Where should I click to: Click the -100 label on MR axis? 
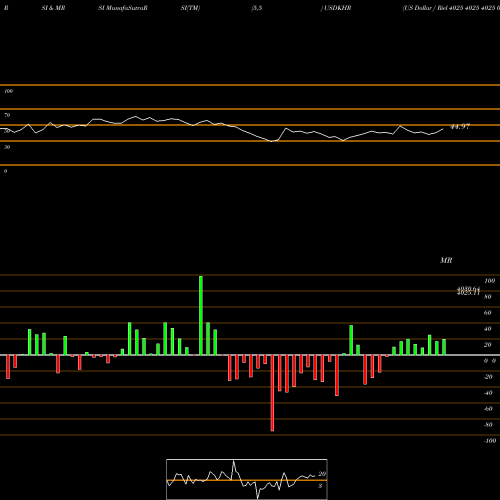tap(490, 441)
